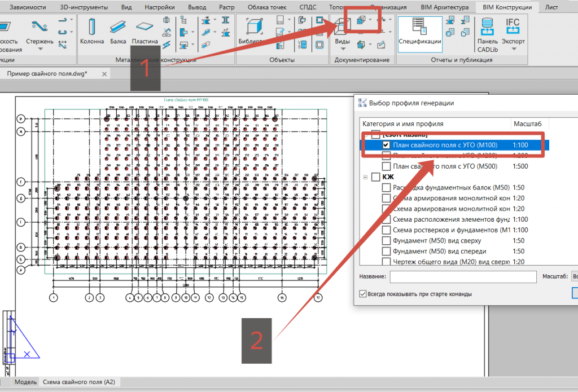Click the Стержень tool icon
This screenshot has width=578, height=392.
[x=40, y=26]
